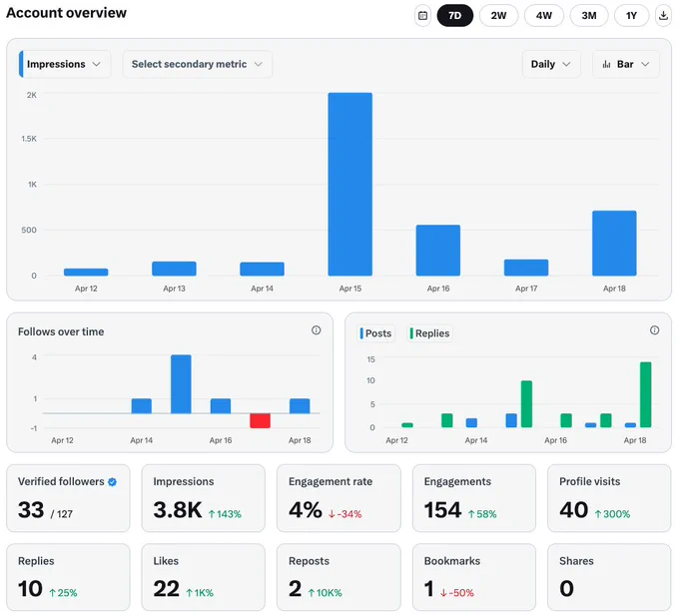Click the -50% bookmarks change value
679x616 pixels.
[x=457, y=593]
